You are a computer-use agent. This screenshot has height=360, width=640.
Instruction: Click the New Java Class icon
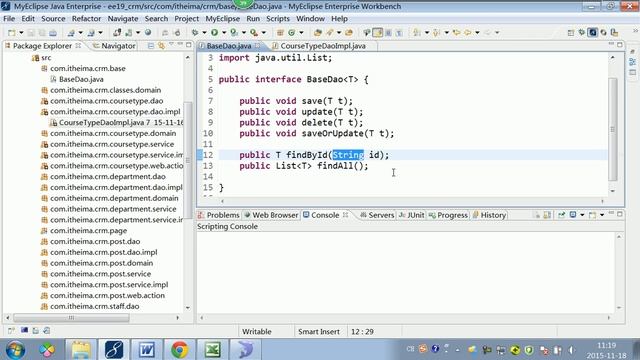tap(291, 33)
